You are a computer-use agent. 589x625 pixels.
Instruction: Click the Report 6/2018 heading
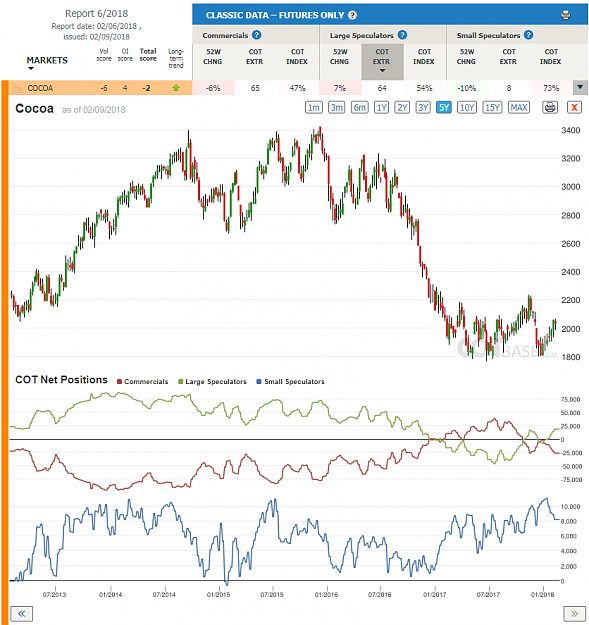point(96,14)
